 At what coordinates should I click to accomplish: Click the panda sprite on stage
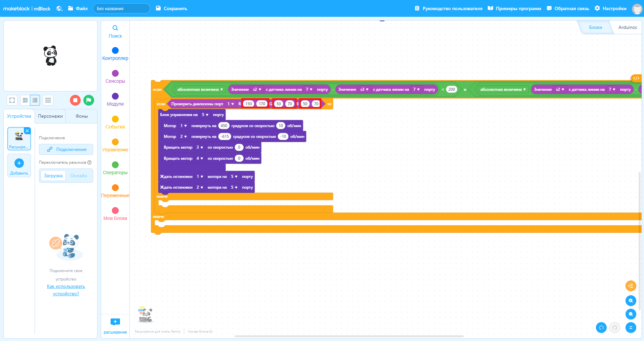(50, 55)
